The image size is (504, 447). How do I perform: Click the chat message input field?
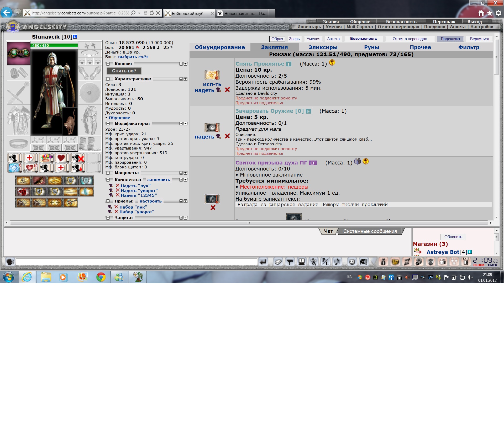pos(136,262)
